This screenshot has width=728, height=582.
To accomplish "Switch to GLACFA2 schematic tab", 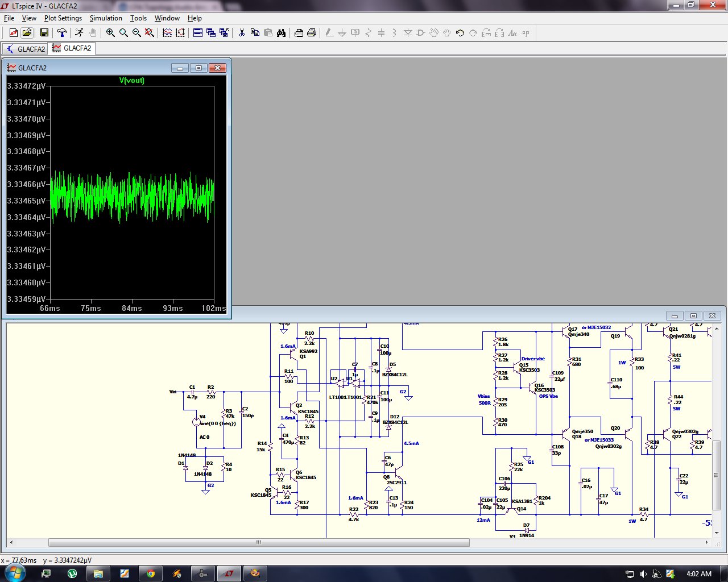I will pos(25,49).
